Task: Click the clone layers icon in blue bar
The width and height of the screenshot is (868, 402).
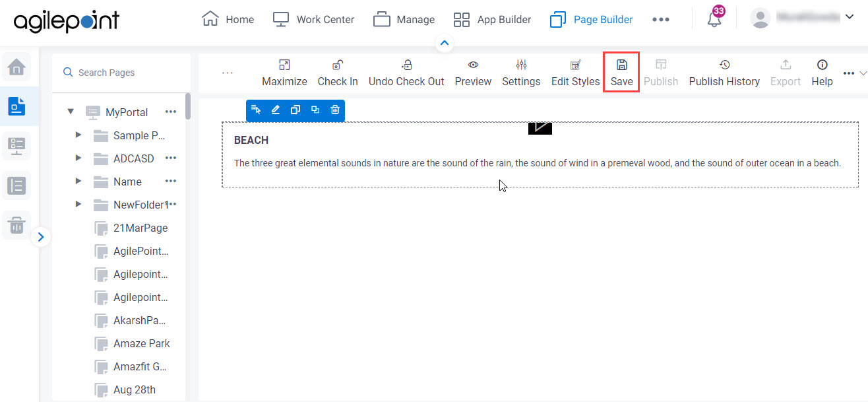Action: click(315, 110)
